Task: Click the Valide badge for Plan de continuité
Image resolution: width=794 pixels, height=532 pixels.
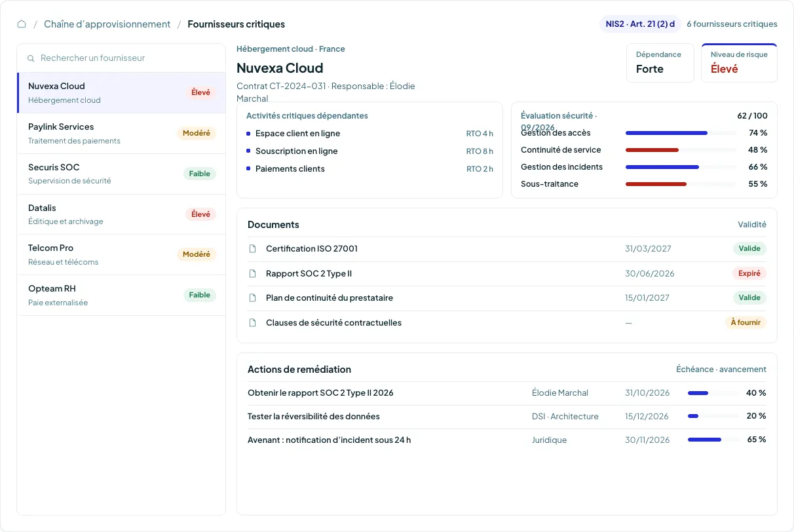Action: (749, 298)
